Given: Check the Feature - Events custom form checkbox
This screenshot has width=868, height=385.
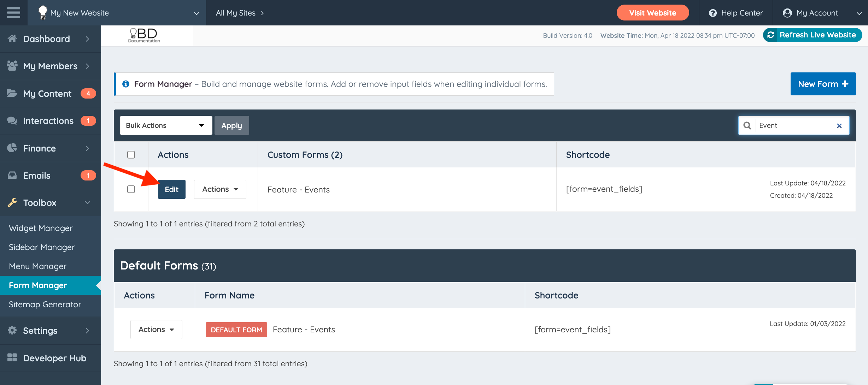Looking at the screenshot, I should pyautogui.click(x=131, y=189).
